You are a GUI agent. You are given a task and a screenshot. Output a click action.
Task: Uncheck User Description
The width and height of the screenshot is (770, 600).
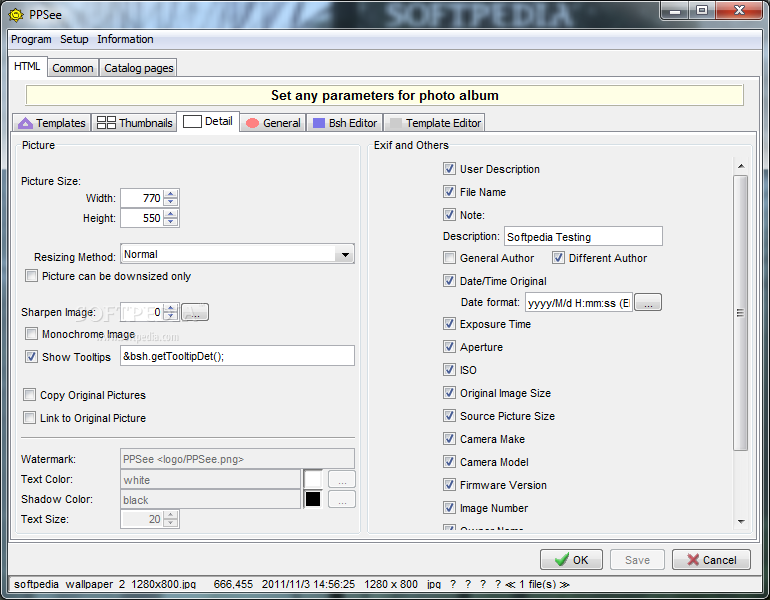(449, 169)
